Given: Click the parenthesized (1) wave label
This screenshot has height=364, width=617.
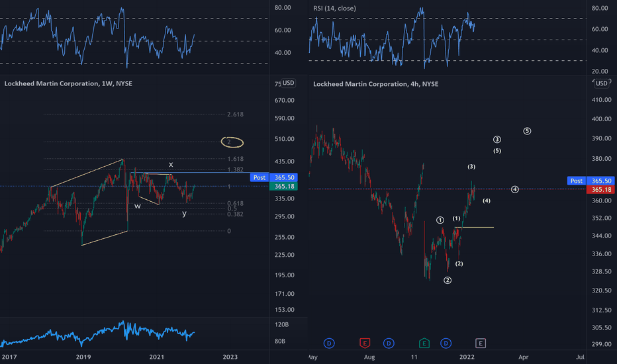Looking at the screenshot, I should tap(456, 218).
